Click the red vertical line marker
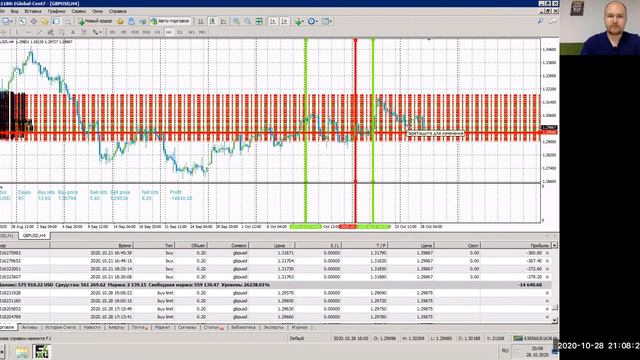640x360 pixels. pyautogui.click(x=356, y=131)
